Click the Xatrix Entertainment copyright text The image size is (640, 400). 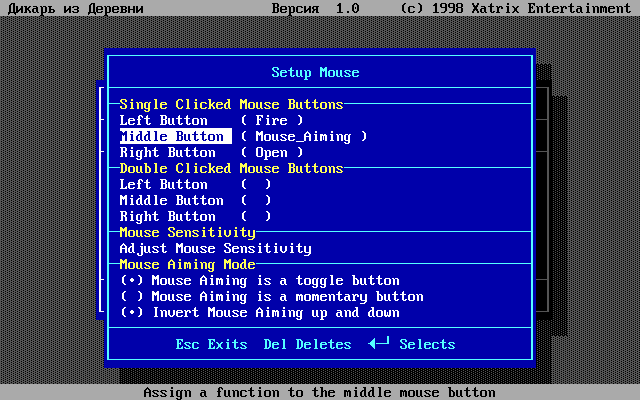coord(516,8)
